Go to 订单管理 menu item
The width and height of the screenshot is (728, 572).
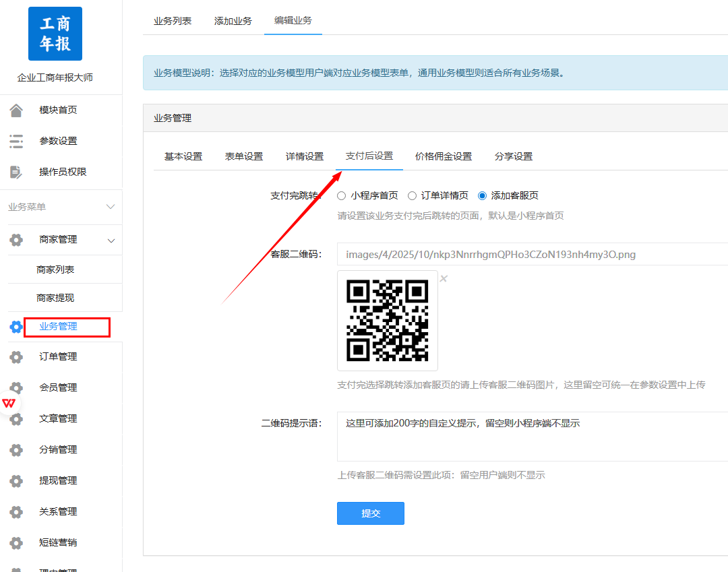tap(58, 357)
